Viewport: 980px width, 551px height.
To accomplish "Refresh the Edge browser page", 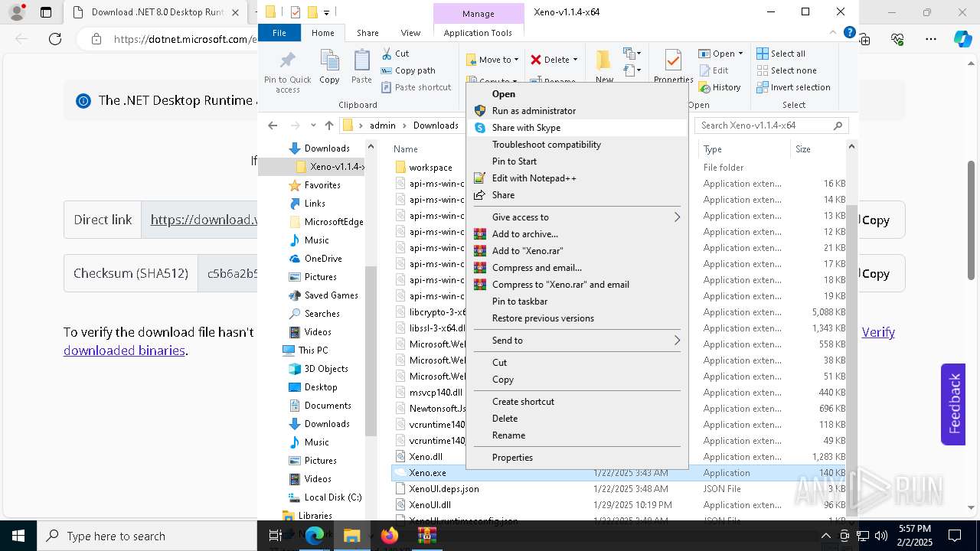I will coord(55,39).
